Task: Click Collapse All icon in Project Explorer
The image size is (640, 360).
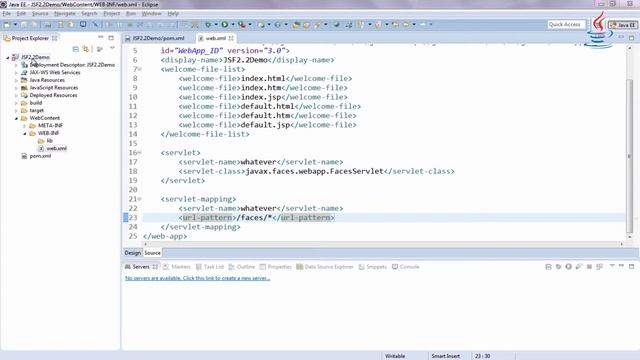Action: [x=76, y=49]
